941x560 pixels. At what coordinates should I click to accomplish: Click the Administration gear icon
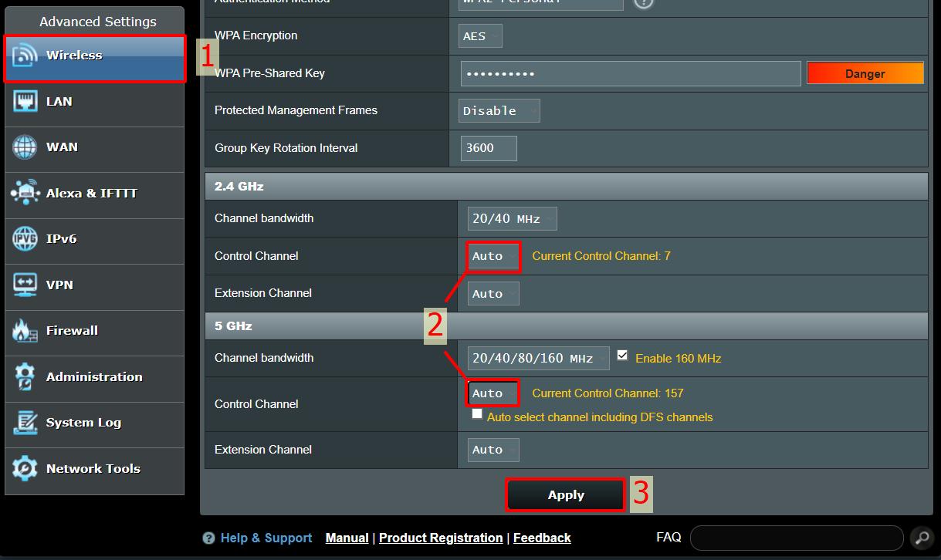[25, 376]
